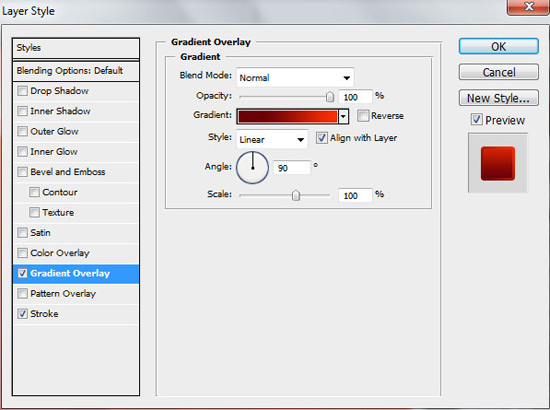This screenshot has width=550, height=410.
Task: Uncheck the Preview checkbox
Action: click(476, 120)
